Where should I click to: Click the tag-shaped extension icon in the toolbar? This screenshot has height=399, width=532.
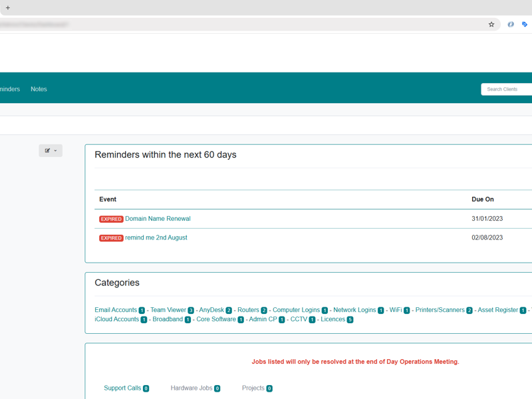coord(525,24)
